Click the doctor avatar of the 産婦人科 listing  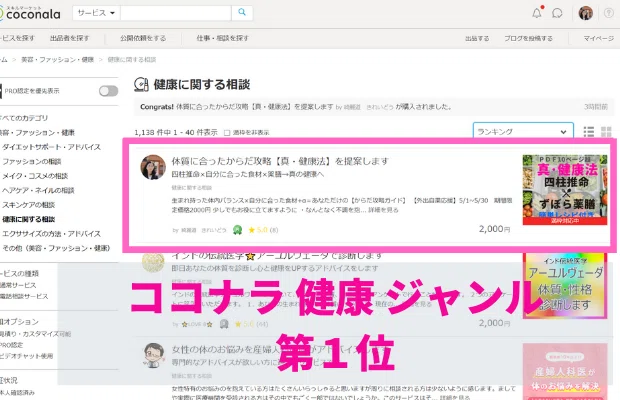[x=153, y=355]
